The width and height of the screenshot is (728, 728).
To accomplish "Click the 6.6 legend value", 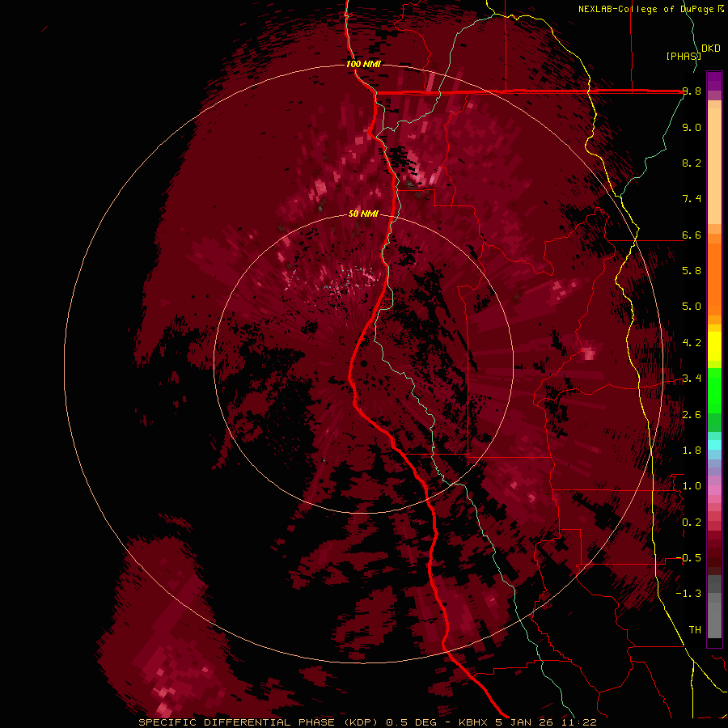I will 692,235.
